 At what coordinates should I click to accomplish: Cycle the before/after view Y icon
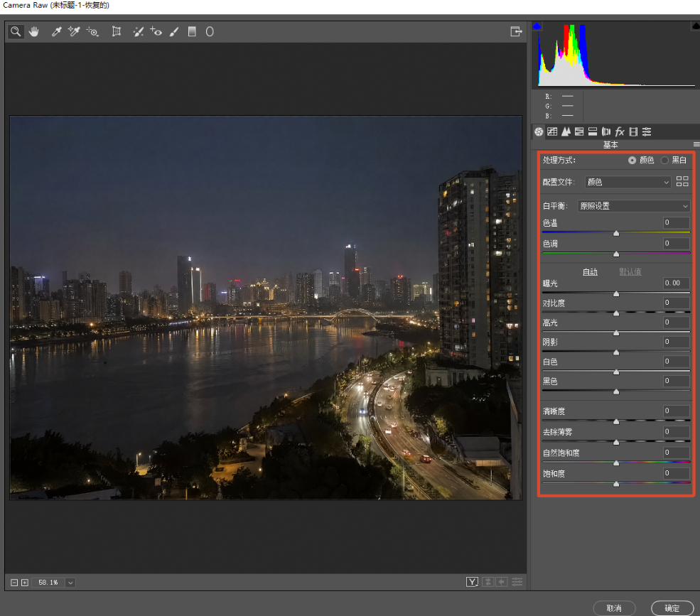tap(472, 582)
